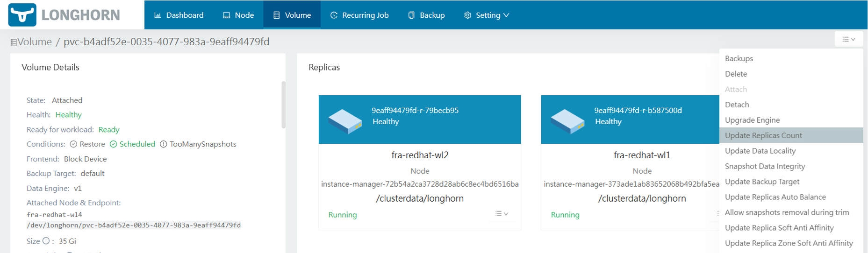Click the Volume Details panel scrollbar
Screen dimensions: 868x253
[283, 105]
